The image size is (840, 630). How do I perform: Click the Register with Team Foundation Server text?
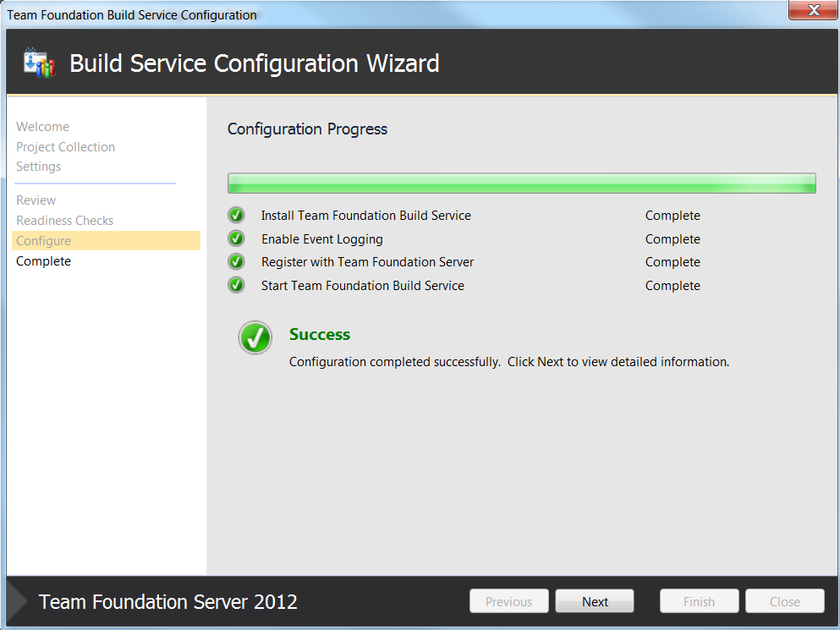(x=367, y=262)
